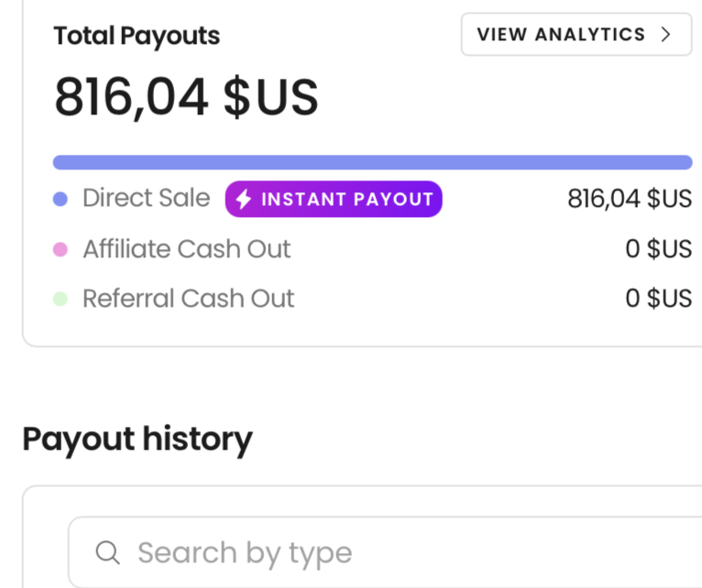This screenshot has width=702, height=588.
Task: Click the Payout history heading
Action: click(x=137, y=440)
